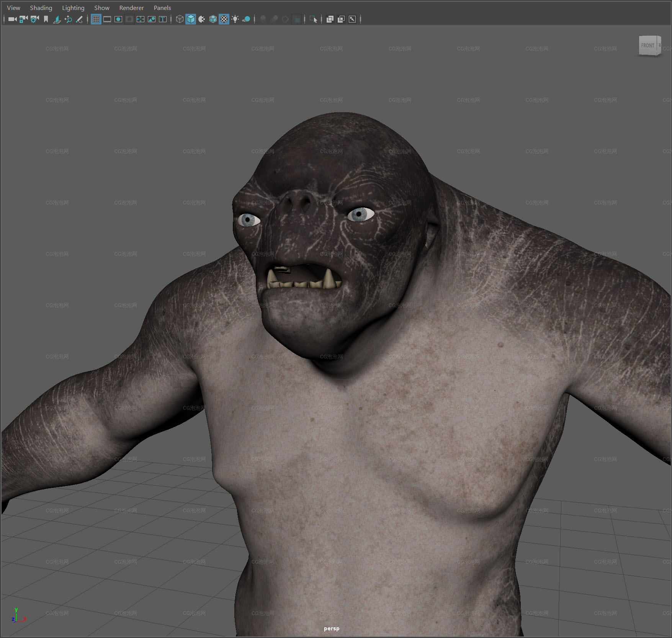Toggle the Lock Camera icon
Screen dimensions: 672x638
coord(24,19)
